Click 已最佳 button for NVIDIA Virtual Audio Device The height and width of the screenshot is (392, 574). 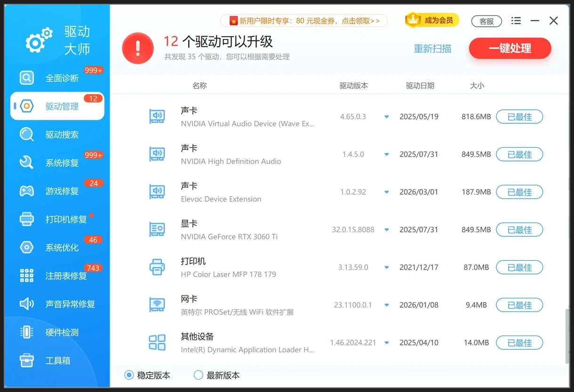pyautogui.click(x=519, y=117)
